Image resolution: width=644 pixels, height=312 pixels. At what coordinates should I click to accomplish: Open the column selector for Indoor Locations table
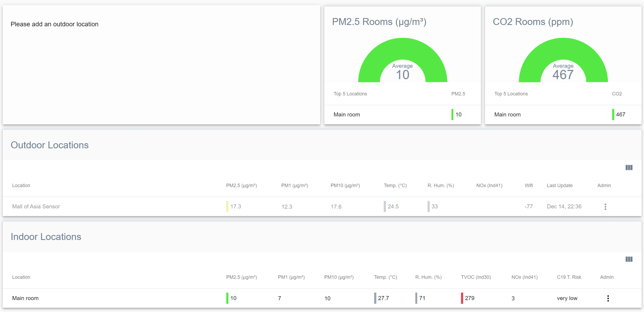(629, 259)
